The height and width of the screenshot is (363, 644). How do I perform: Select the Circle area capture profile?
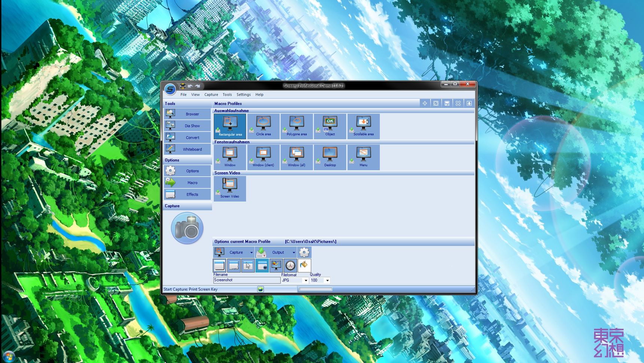(263, 126)
